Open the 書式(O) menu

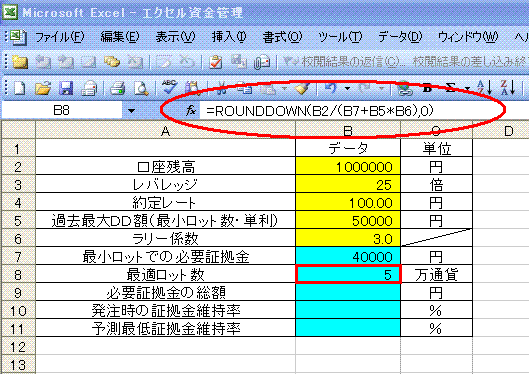[282, 37]
